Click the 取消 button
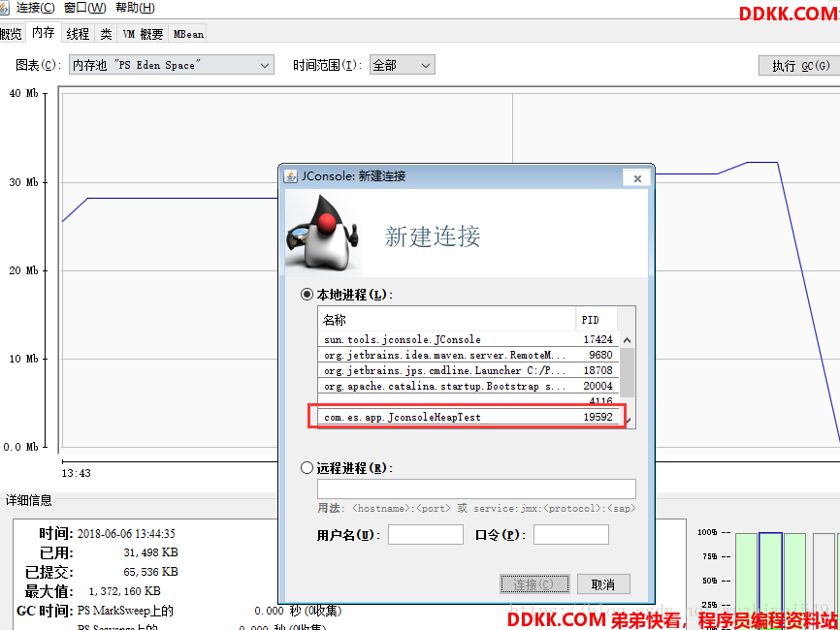 (603, 584)
